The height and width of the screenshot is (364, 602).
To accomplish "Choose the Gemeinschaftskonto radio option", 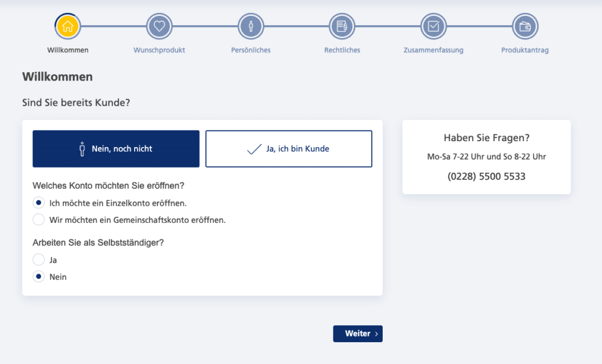I will click(38, 219).
